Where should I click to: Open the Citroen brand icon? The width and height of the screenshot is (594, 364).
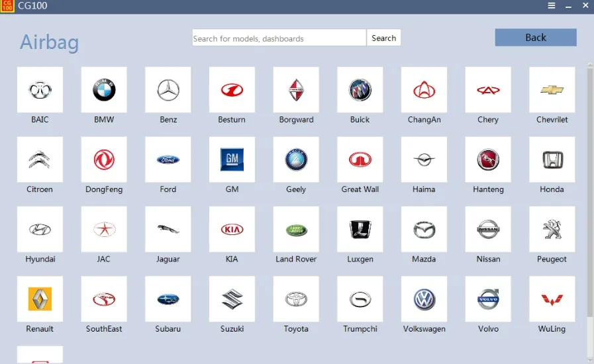click(40, 159)
